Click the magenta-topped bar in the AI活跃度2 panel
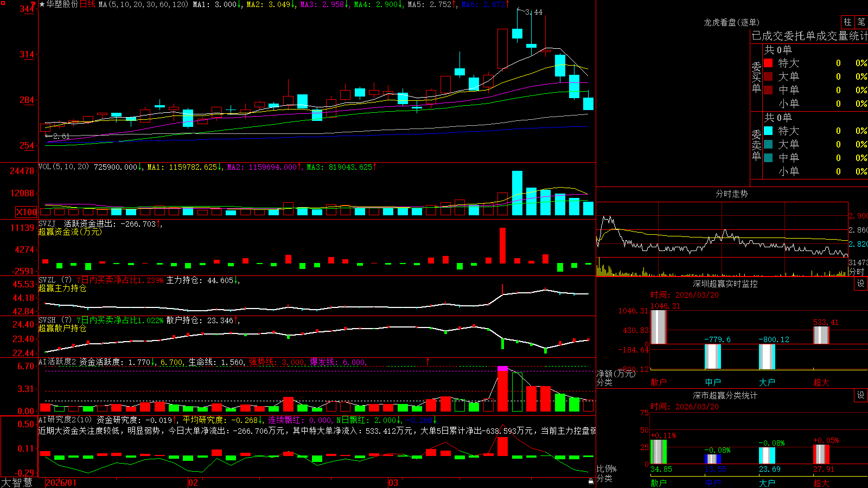Screen dimensions: 868x488 [x=503, y=389]
